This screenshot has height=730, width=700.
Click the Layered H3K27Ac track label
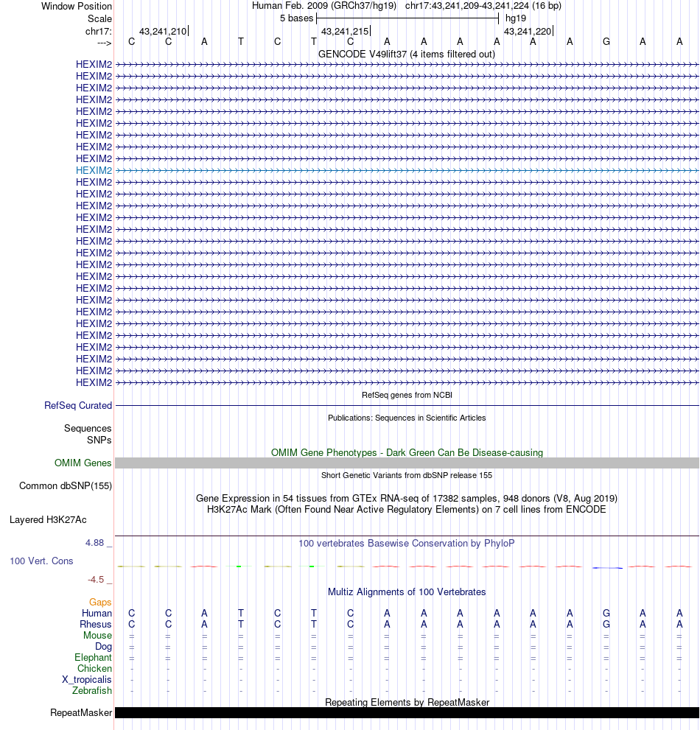48,519
